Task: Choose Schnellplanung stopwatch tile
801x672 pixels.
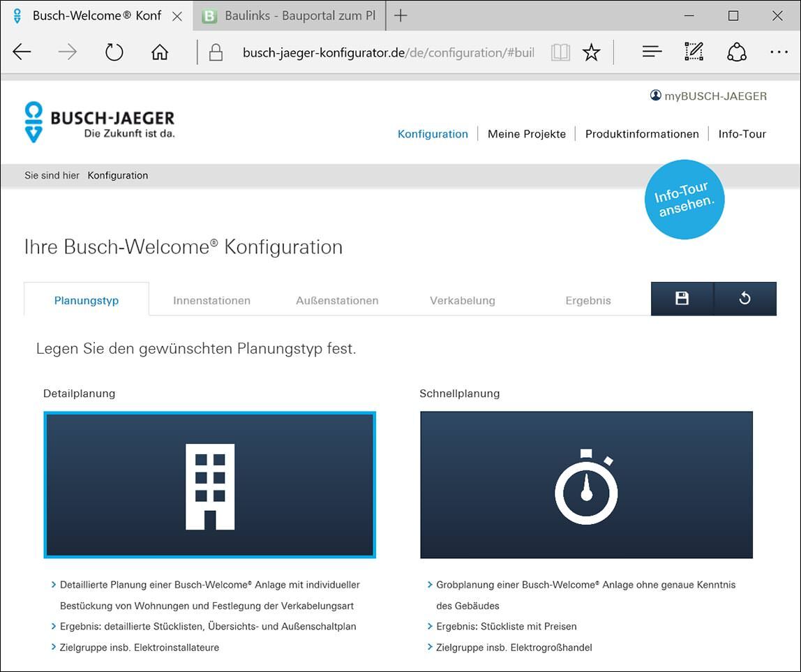Action: tap(586, 484)
